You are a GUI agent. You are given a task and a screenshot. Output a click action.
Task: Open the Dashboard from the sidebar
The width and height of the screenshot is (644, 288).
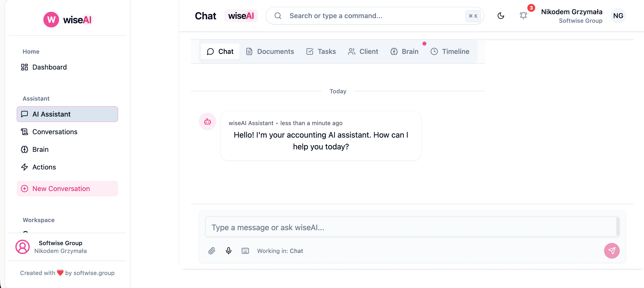pyautogui.click(x=49, y=67)
